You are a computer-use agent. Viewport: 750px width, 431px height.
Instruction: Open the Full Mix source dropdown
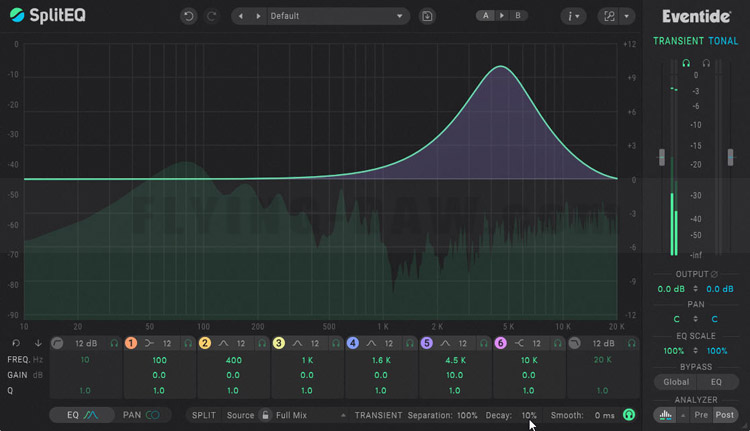310,415
